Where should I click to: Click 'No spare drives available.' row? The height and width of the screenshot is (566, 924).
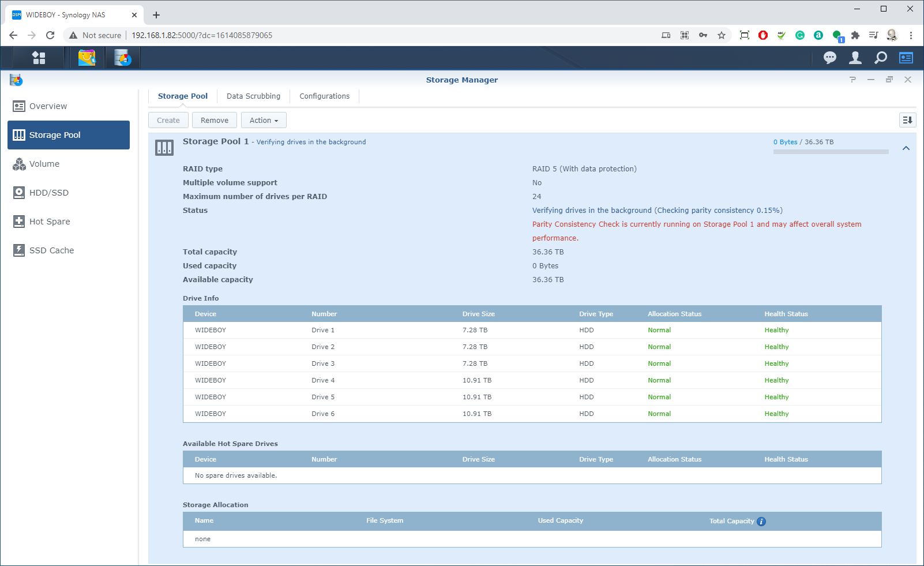click(x=532, y=475)
